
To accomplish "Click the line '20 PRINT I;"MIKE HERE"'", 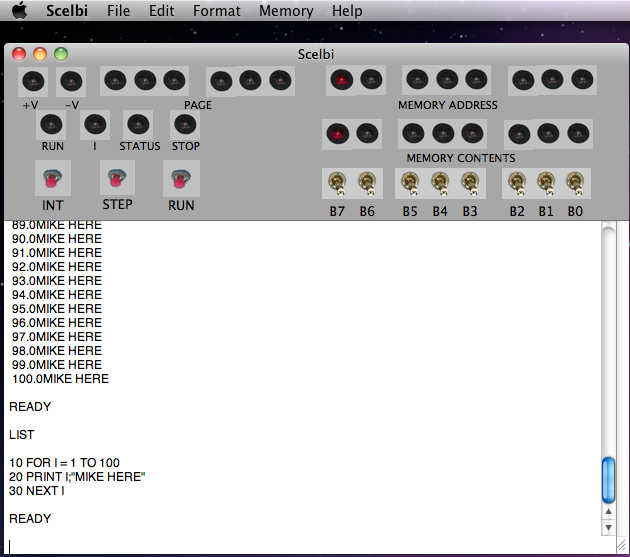I will (x=77, y=477).
